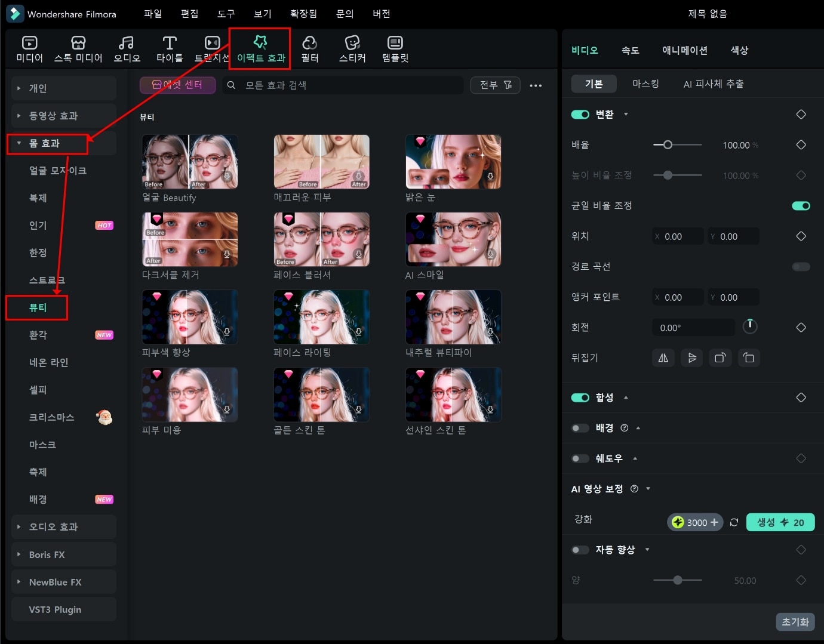Click the 초기화 reset button
Viewport: 824px width, 644px height.
click(x=795, y=622)
